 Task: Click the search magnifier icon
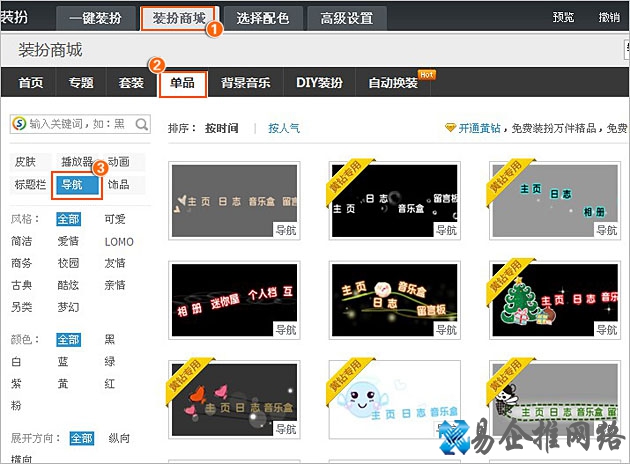click(x=141, y=124)
